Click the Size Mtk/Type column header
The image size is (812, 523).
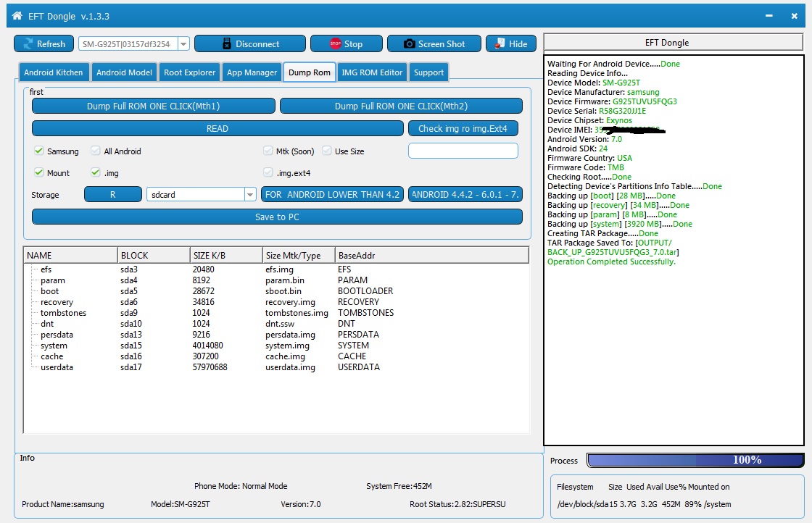tap(299, 255)
